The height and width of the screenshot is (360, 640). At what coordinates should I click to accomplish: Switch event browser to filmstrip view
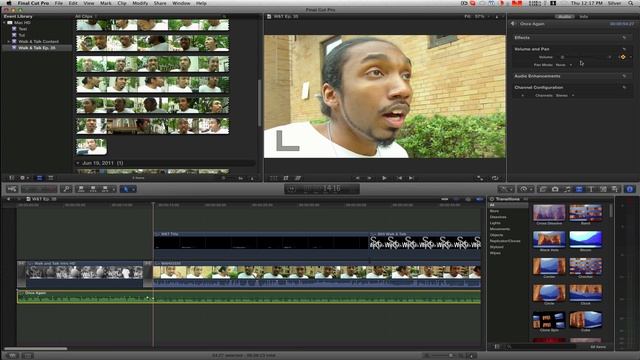click(x=40, y=178)
